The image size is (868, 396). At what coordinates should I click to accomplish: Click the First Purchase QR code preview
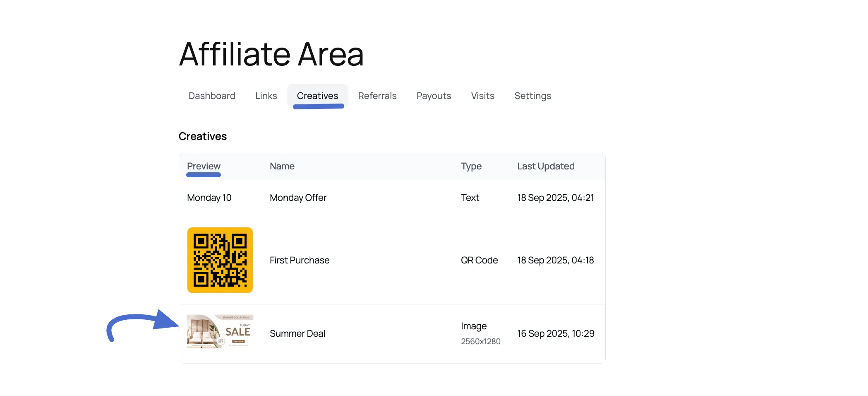click(220, 260)
